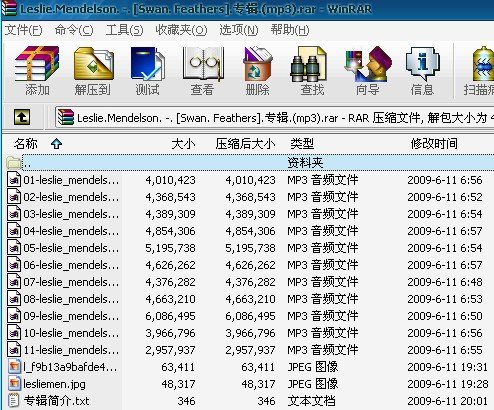Click the JPEG 图像 type of lesliemen.jpg

313,384
